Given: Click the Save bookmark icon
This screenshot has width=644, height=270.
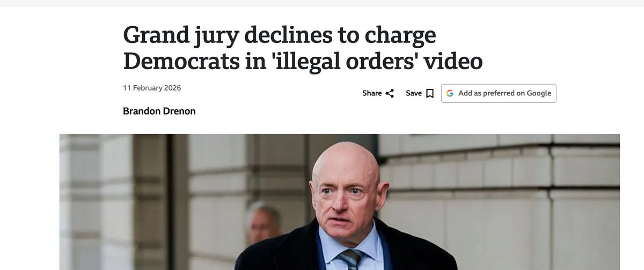Looking at the screenshot, I should (x=429, y=93).
